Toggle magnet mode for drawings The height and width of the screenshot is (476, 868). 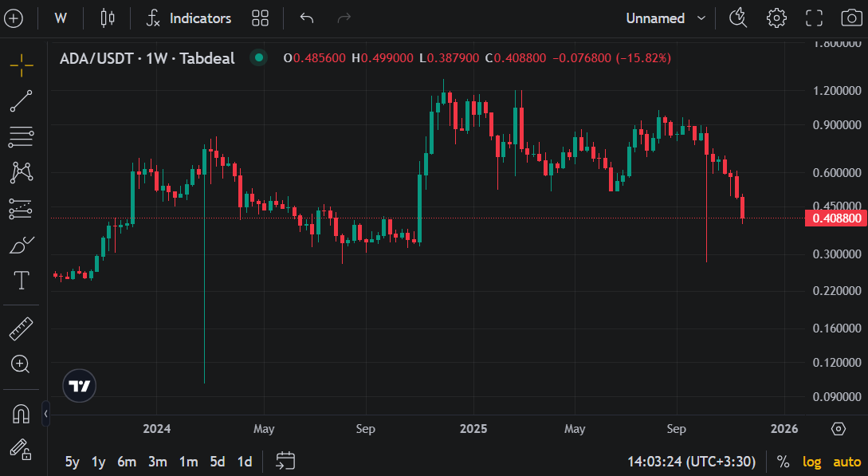[x=22, y=413]
